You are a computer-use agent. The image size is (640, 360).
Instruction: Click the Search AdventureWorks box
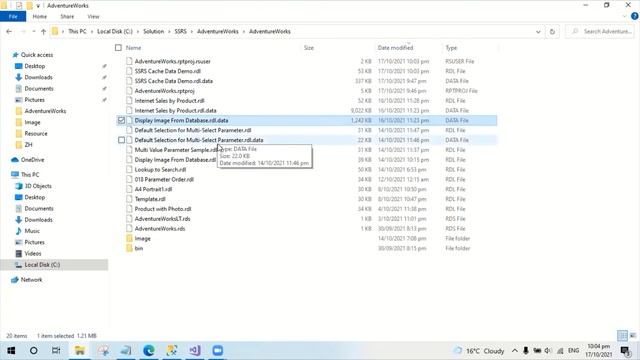point(601,31)
